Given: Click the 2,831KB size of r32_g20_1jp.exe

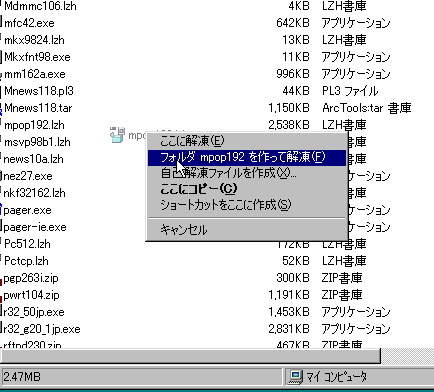Looking at the screenshot, I should pos(289,329).
